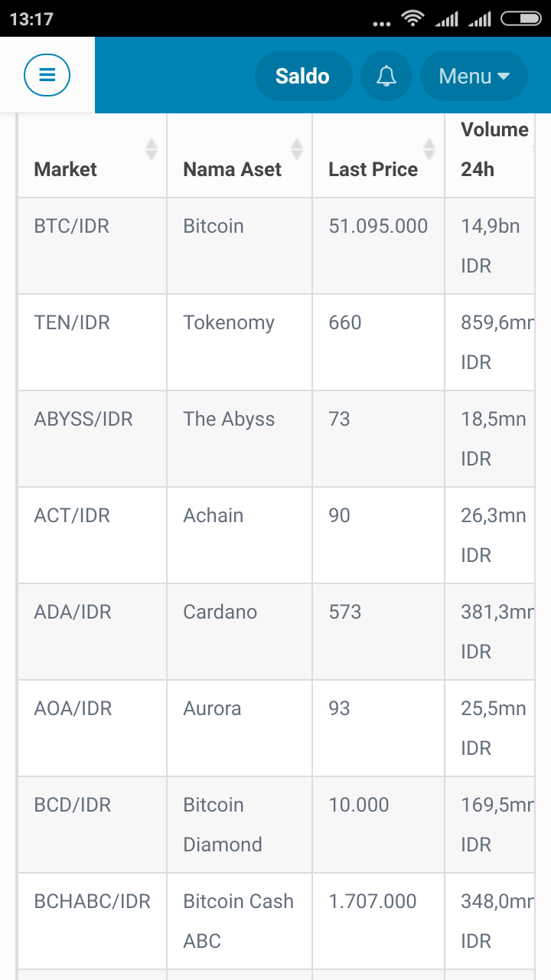Sort by Last Price column arrows
Screen dimensions: 551x980
pos(429,149)
